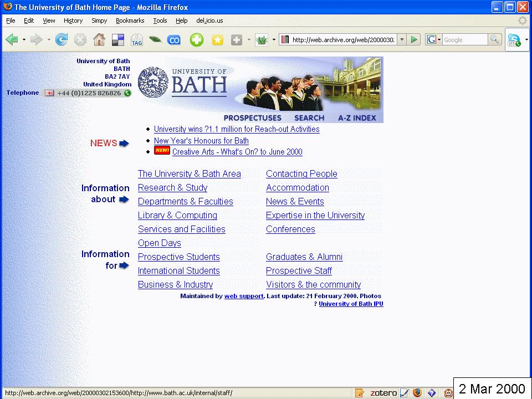Click the blue CO toolbar icon

click(x=174, y=40)
